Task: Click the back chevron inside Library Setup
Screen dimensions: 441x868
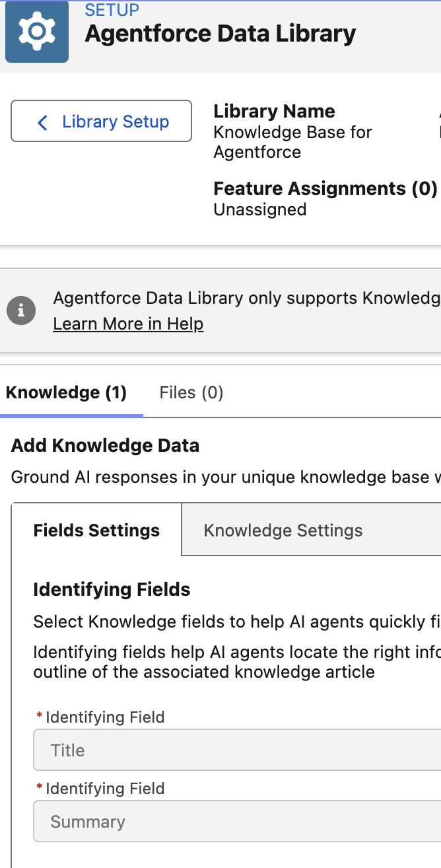Action: pos(42,122)
